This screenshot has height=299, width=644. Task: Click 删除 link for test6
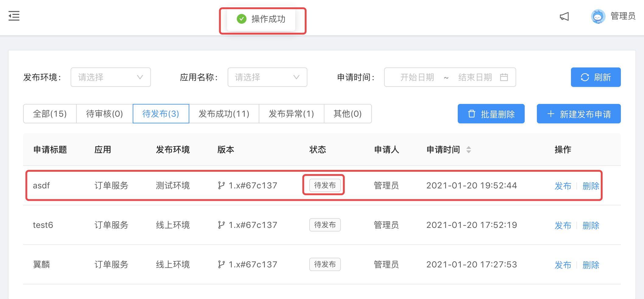click(591, 225)
